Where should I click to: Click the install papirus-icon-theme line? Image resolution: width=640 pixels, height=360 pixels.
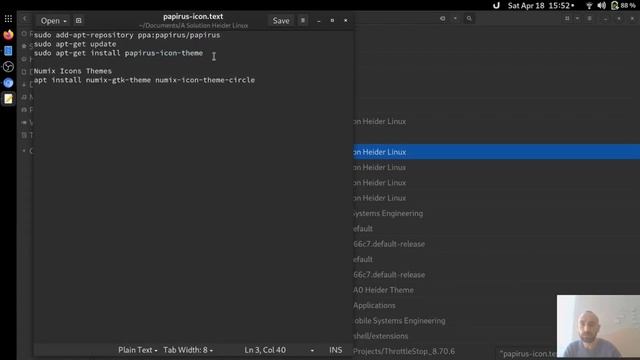tap(118, 53)
